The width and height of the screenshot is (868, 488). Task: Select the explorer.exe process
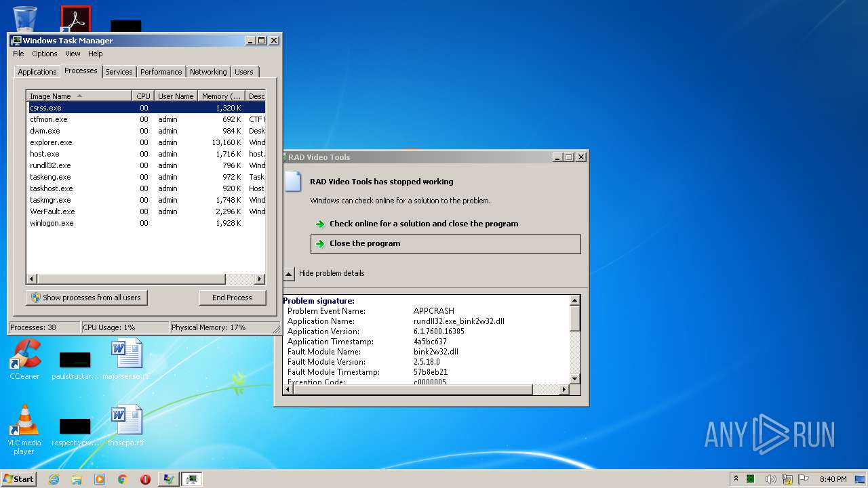(146, 142)
